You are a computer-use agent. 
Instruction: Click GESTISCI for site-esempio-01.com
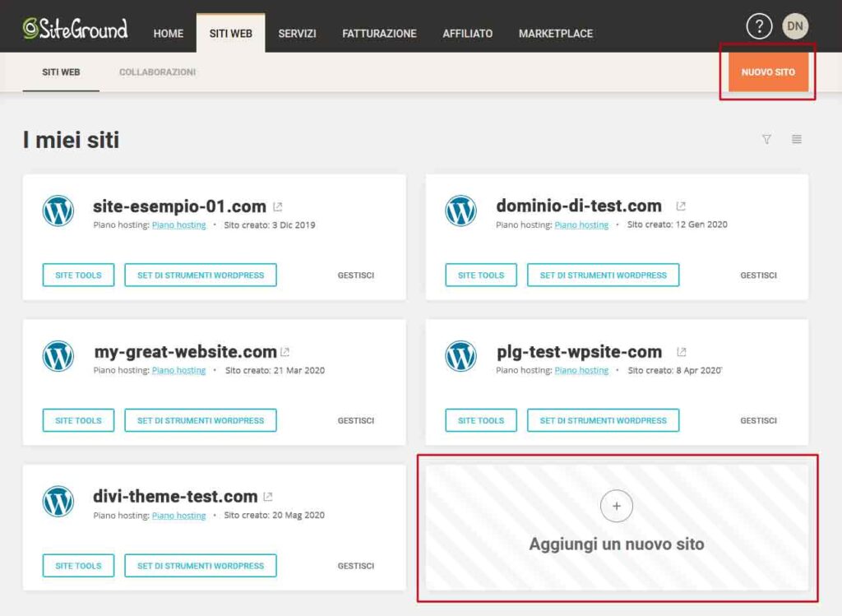(x=355, y=276)
